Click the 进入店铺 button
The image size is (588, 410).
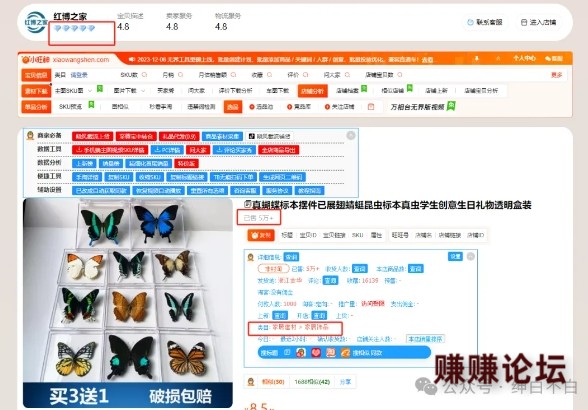point(539,22)
